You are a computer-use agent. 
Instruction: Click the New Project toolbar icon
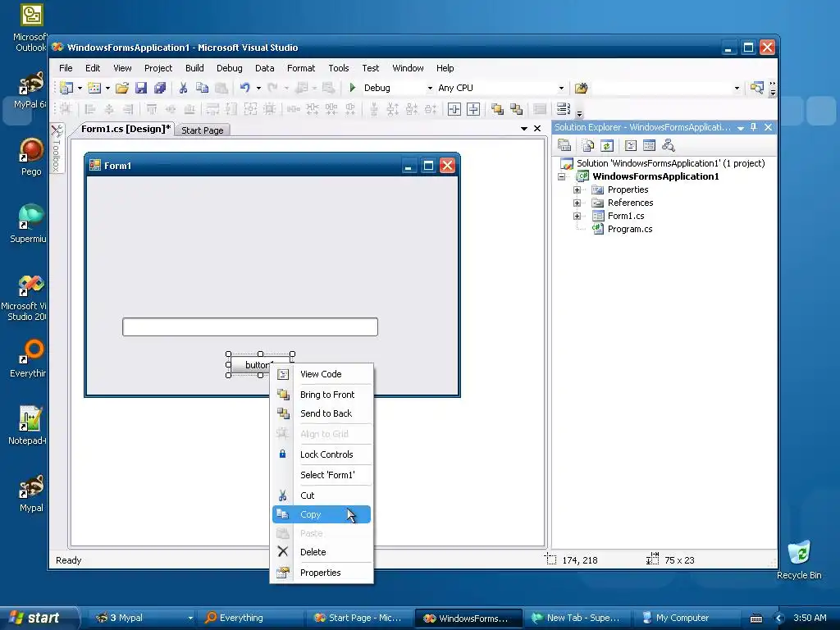tap(66, 88)
